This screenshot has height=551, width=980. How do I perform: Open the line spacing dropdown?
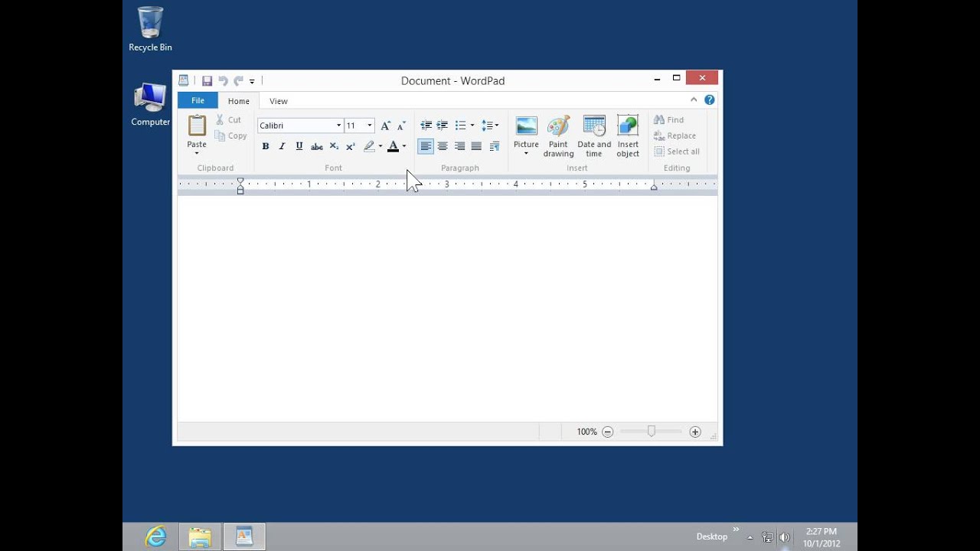coord(490,126)
